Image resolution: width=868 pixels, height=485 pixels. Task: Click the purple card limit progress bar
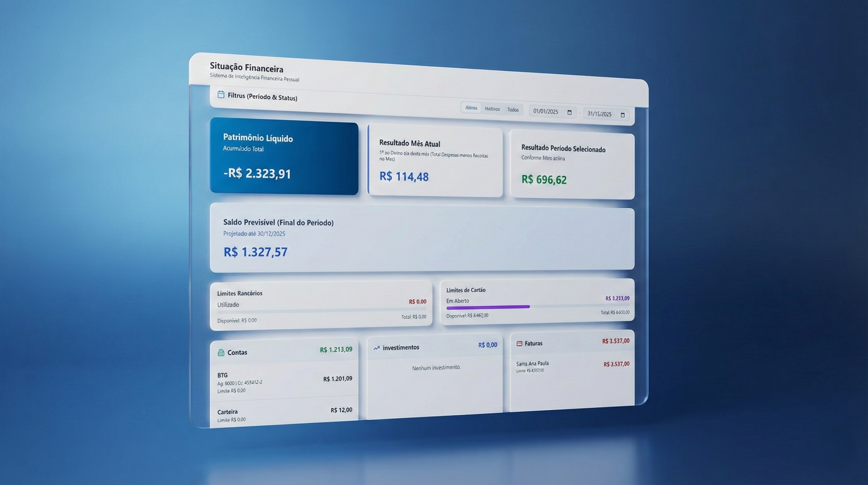click(x=488, y=307)
